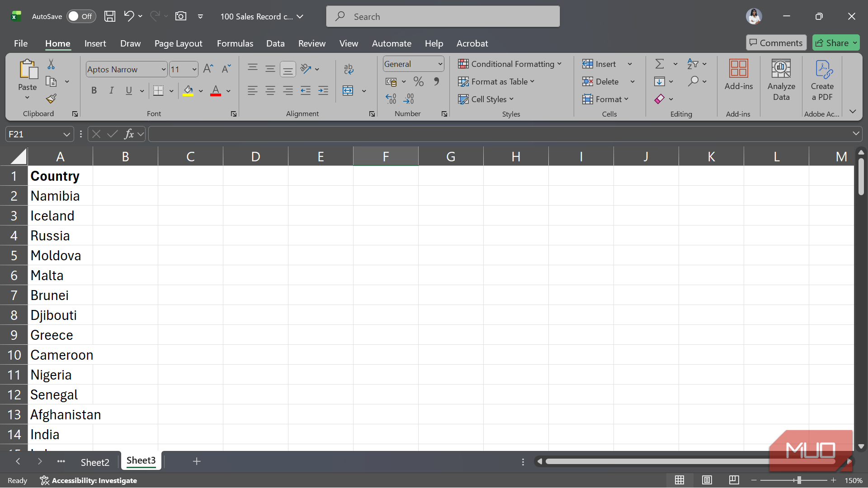868x488 pixels.
Task: Open the Insert ribbon tab
Action: [95, 43]
